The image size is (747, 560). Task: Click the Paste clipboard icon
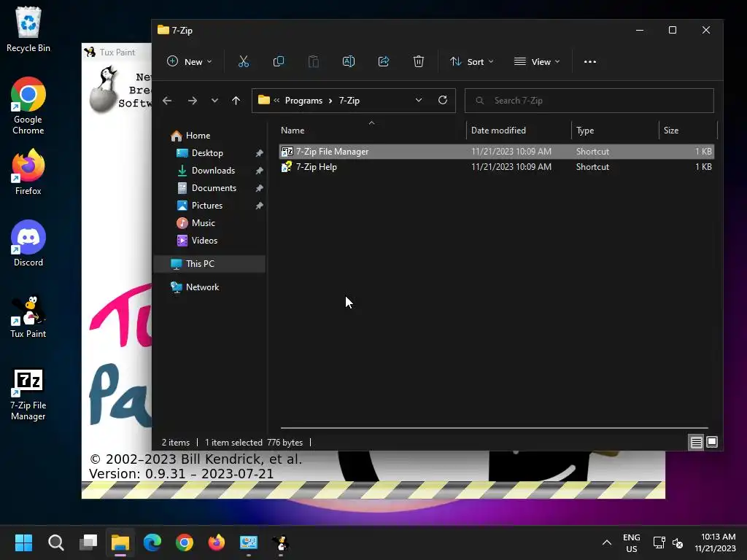click(x=314, y=61)
